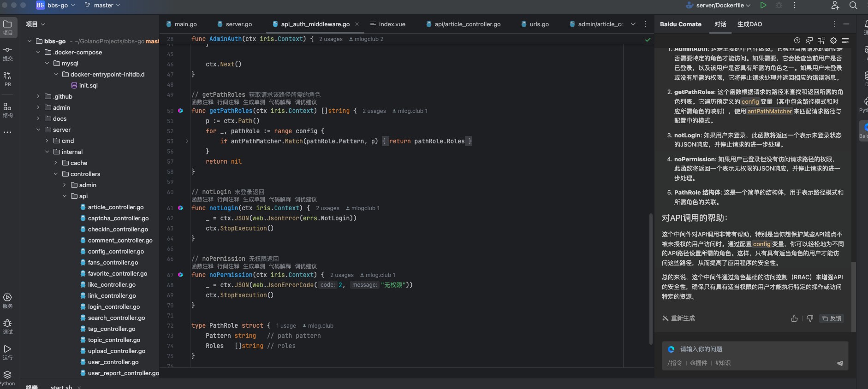Switch to api/article_controller.go tab
This screenshot has height=389, width=868.
[464, 24]
